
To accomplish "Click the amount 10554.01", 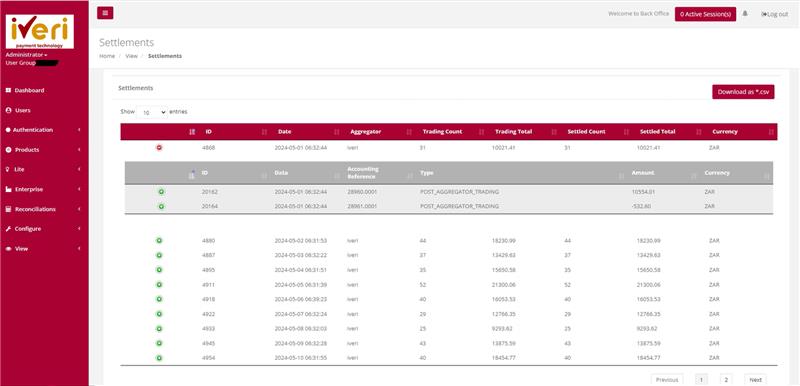I will (x=643, y=192).
